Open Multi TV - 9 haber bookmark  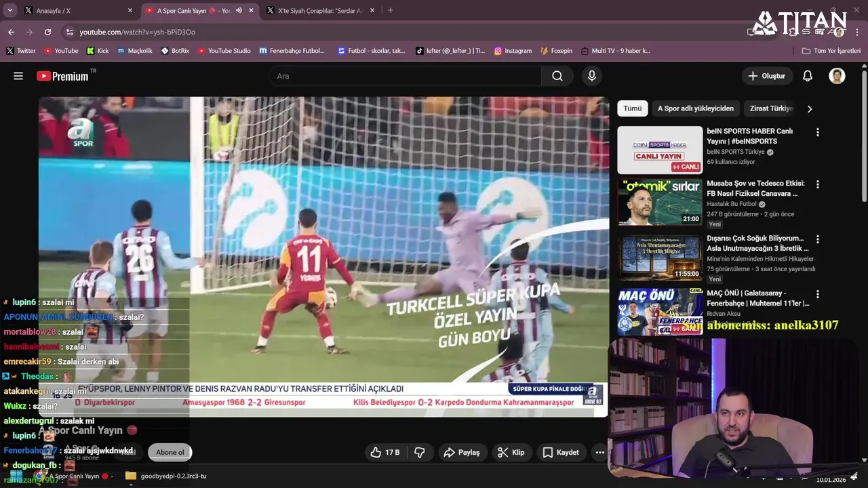(x=615, y=51)
